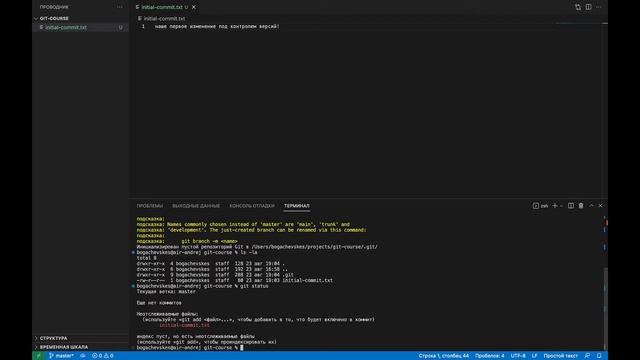Expand the СТРУКТУРА section

(53, 338)
